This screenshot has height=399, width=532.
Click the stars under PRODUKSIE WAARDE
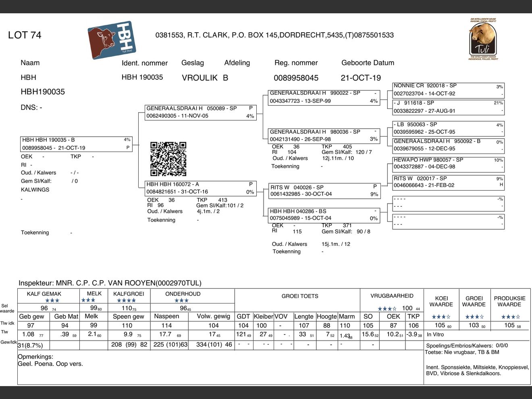(510, 317)
